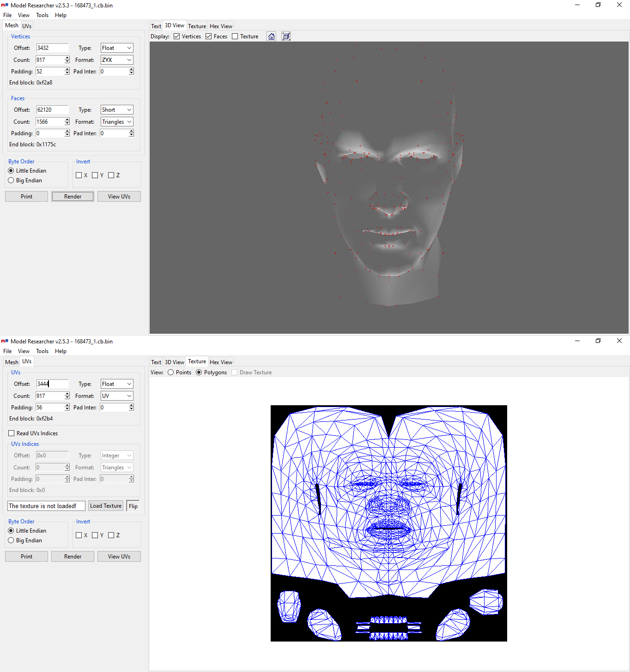This screenshot has height=672, width=630.
Task: Click the Render button in bottom window
Action: pyautogui.click(x=73, y=557)
